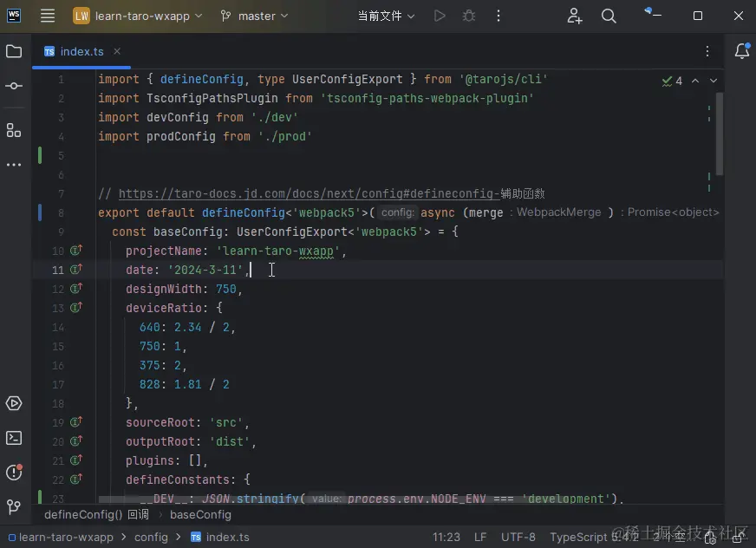Click the gutter implement icon on line 12

coord(76,289)
